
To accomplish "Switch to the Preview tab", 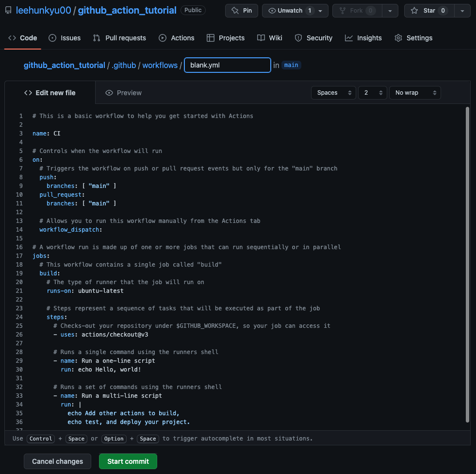I will 124,93.
